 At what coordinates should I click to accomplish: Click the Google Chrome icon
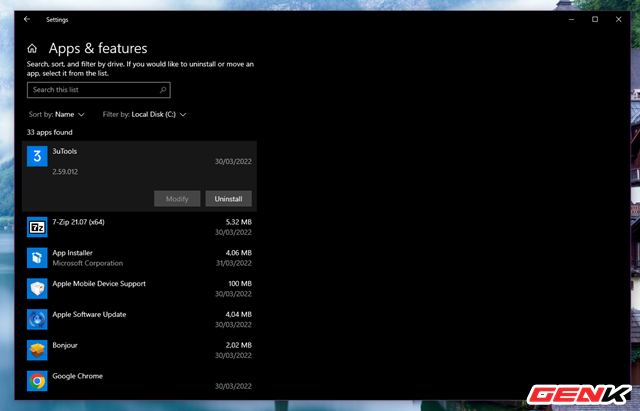37,381
